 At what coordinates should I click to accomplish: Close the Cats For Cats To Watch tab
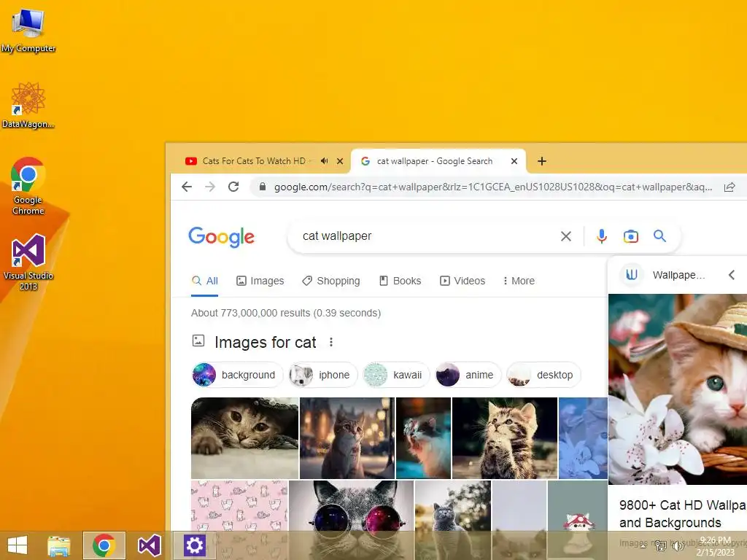tap(340, 161)
